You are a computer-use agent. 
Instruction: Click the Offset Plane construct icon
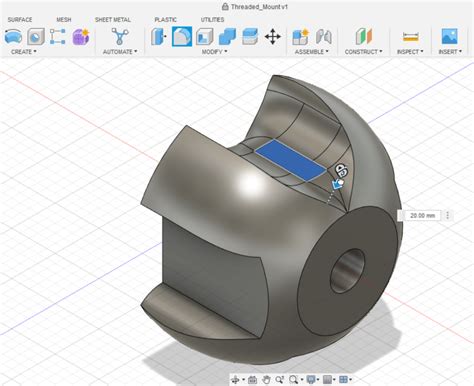[x=364, y=36]
